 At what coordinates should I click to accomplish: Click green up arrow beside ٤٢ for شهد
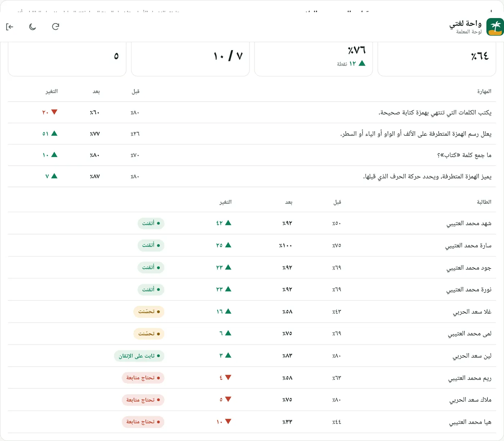[228, 223]
